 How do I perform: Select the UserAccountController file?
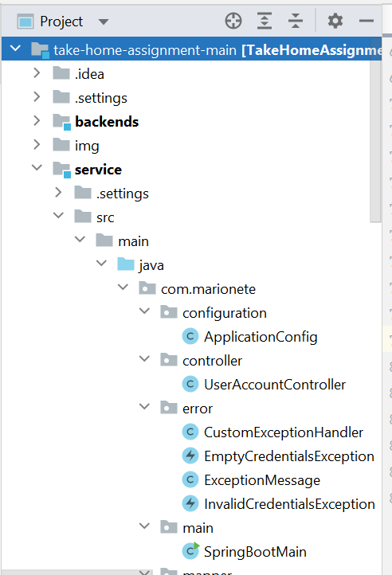coord(275,385)
